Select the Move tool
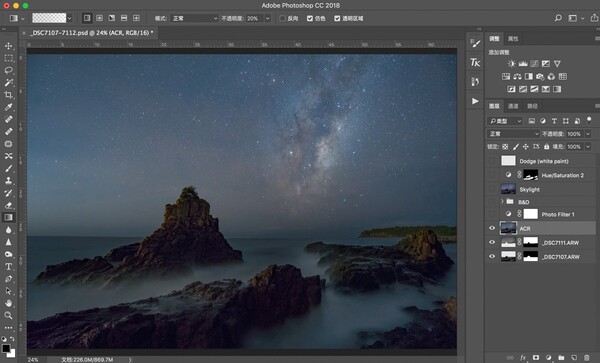This screenshot has height=363, width=600. click(x=8, y=46)
